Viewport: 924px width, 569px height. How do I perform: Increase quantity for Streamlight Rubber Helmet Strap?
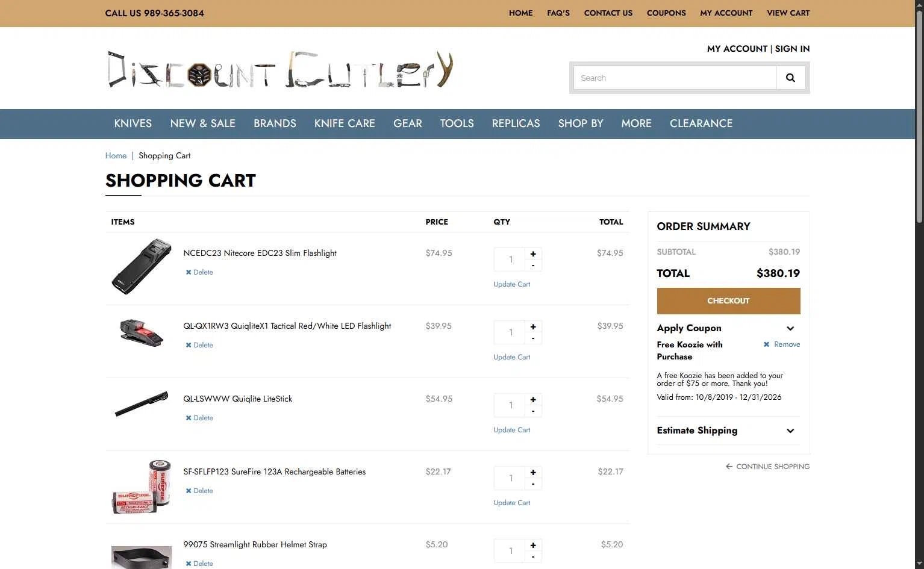click(x=533, y=546)
